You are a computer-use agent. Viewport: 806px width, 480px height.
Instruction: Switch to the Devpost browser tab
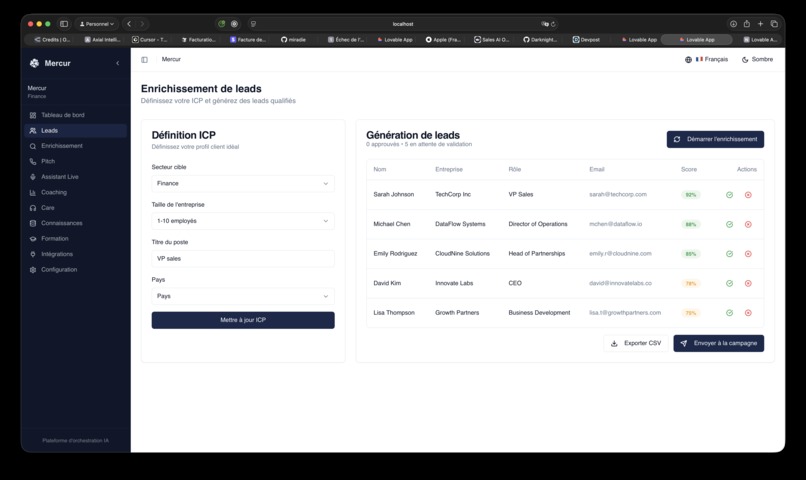click(x=587, y=40)
